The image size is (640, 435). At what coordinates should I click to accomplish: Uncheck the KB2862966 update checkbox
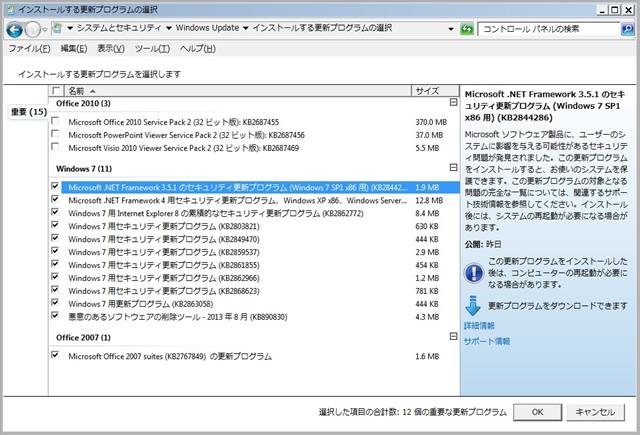(x=55, y=277)
